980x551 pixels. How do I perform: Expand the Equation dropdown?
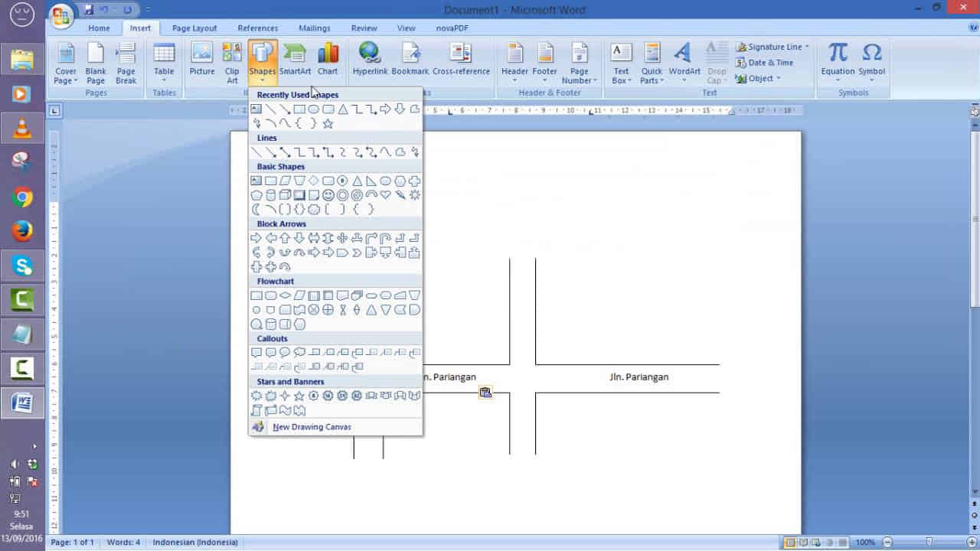(x=838, y=62)
